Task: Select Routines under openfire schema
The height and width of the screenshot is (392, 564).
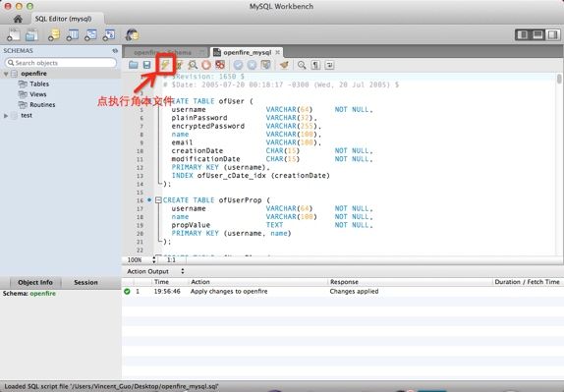Action: [x=42, y=105]
